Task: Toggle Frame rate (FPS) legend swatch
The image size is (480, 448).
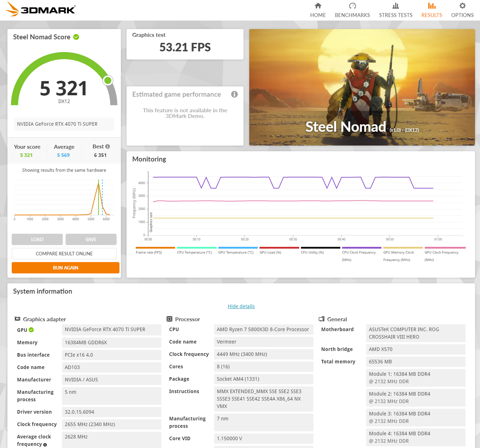Action: (x=155, y=248)
